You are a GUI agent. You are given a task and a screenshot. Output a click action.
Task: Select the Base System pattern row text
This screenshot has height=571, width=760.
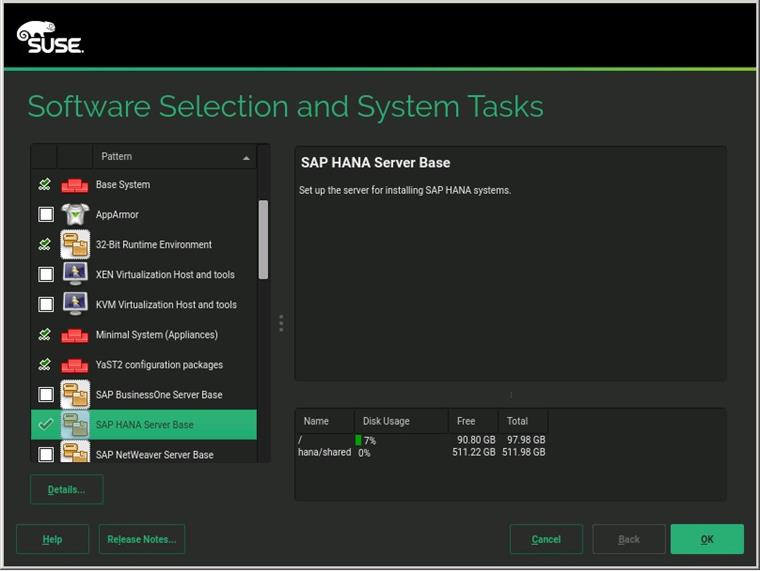point(123,185)
